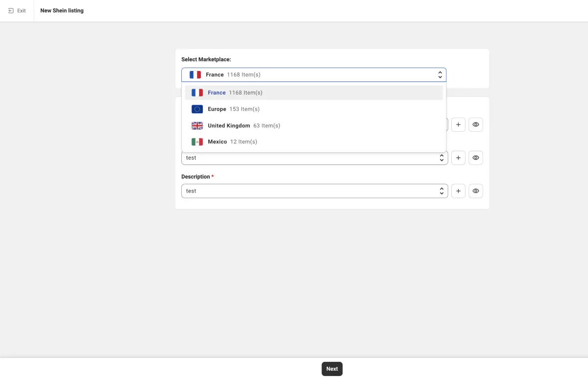Toggle the eye icon nearest the marketplace list

coord(475,124)
